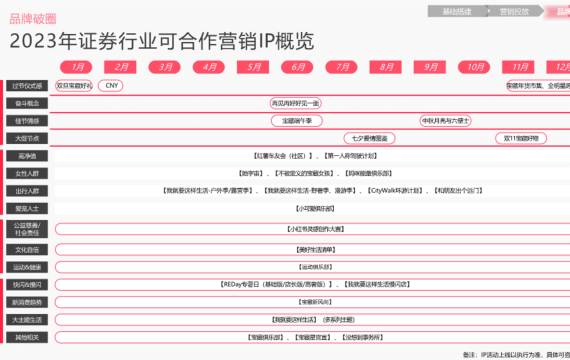
Task: Click the 高净值 category label
Action: tap(27, 156)
